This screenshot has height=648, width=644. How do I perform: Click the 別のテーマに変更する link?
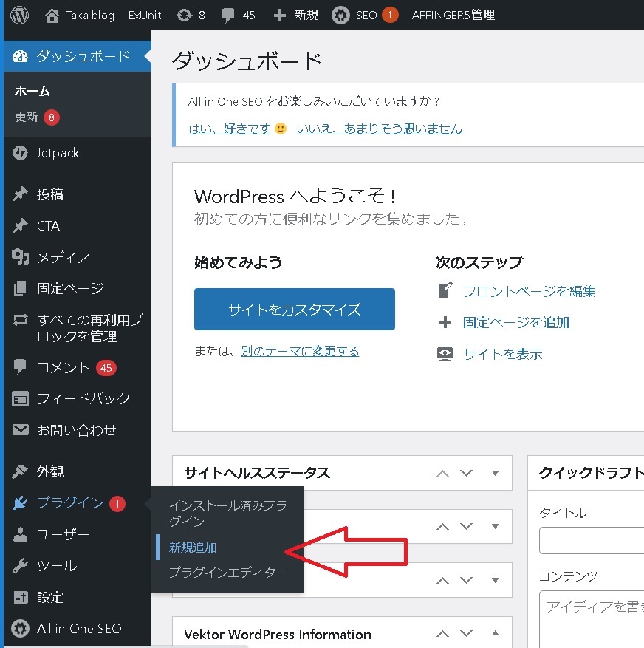(300, 351)
